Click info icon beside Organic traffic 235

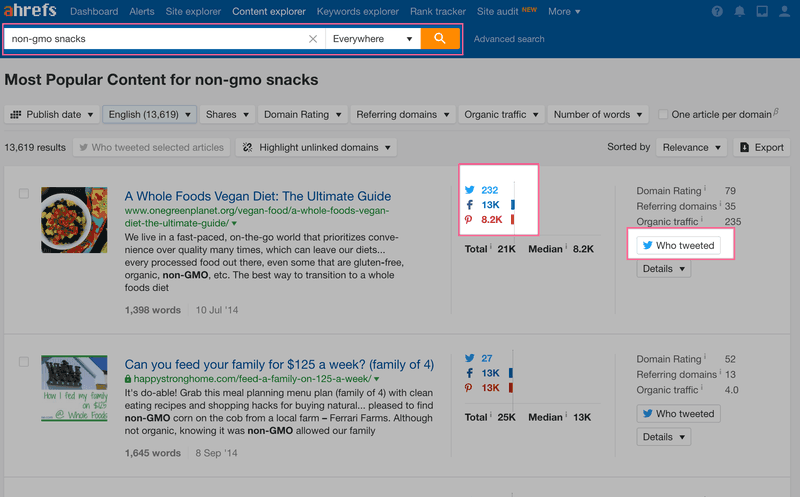coord(702,219)
